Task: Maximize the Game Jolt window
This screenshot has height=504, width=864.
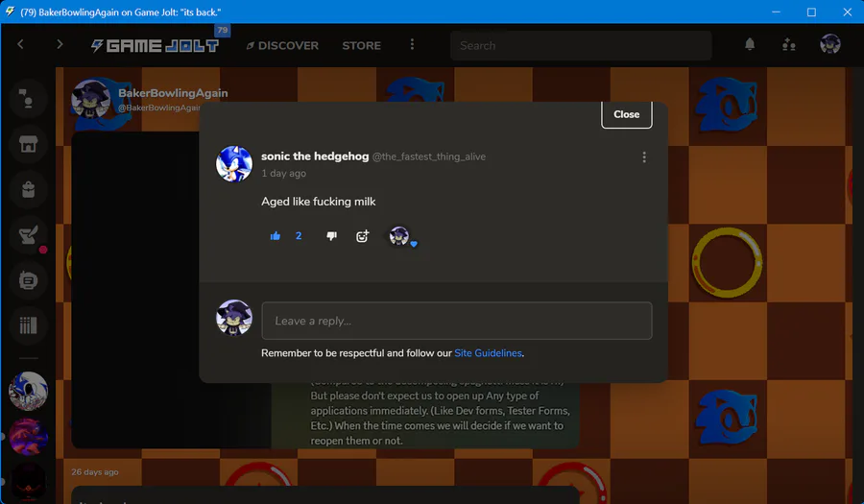Action: (x=811, y=12)
